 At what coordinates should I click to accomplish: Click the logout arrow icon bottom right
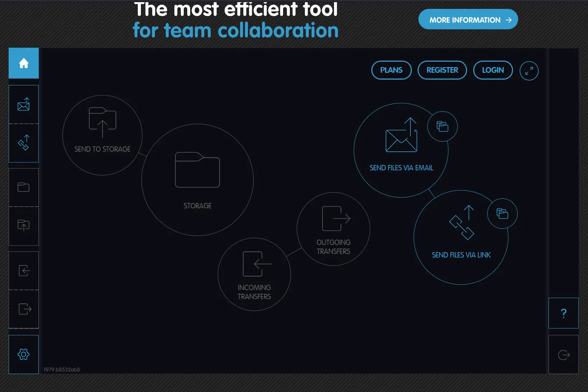point(563,355)
